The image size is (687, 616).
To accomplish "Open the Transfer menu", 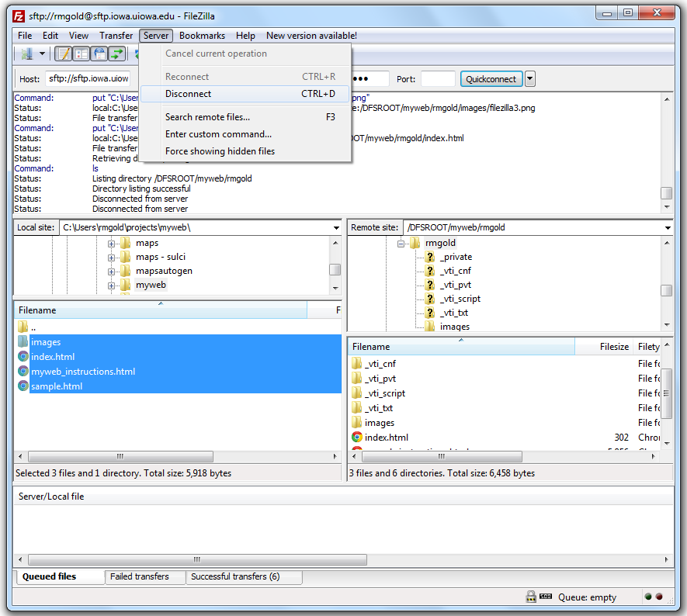I will [x=116, y=36].
